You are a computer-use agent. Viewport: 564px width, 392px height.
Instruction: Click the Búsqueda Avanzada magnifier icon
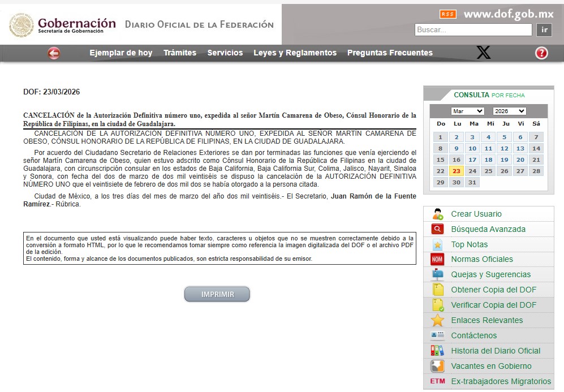click(438, 229)
